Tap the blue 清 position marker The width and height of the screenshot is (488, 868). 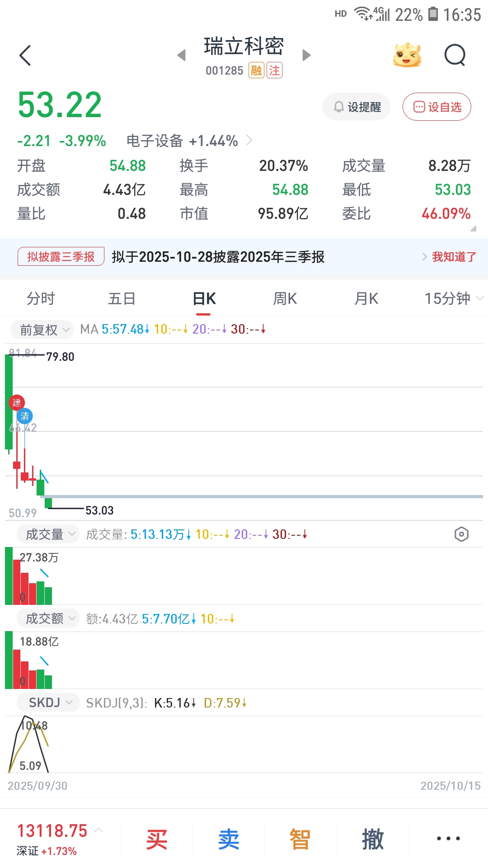pyautogui.click(x=25, y=416)
